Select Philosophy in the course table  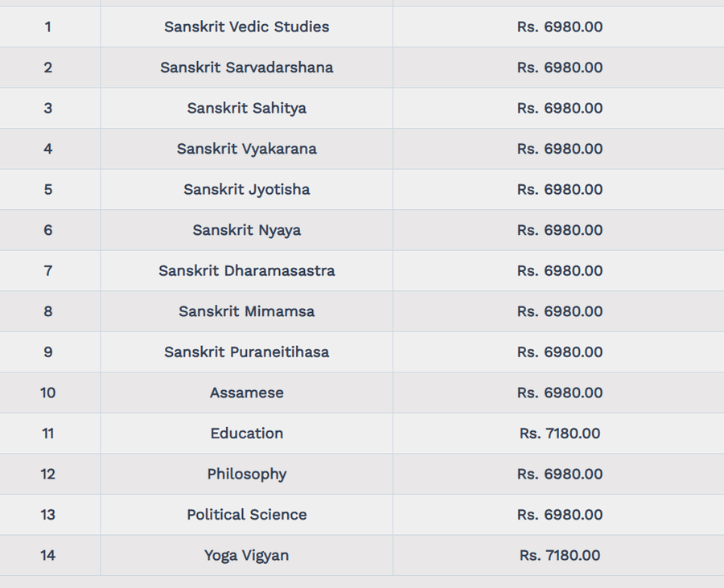(x=246, y=474)
